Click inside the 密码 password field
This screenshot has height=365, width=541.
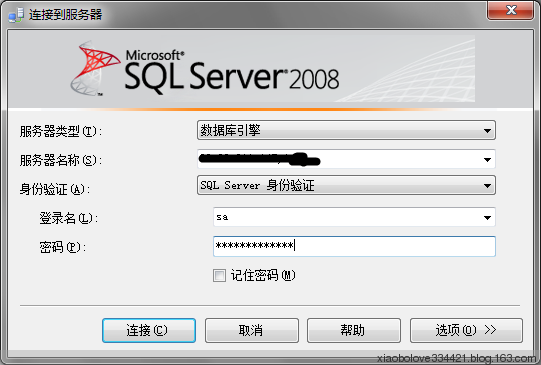pyautogui.click(x=354, y=246)
